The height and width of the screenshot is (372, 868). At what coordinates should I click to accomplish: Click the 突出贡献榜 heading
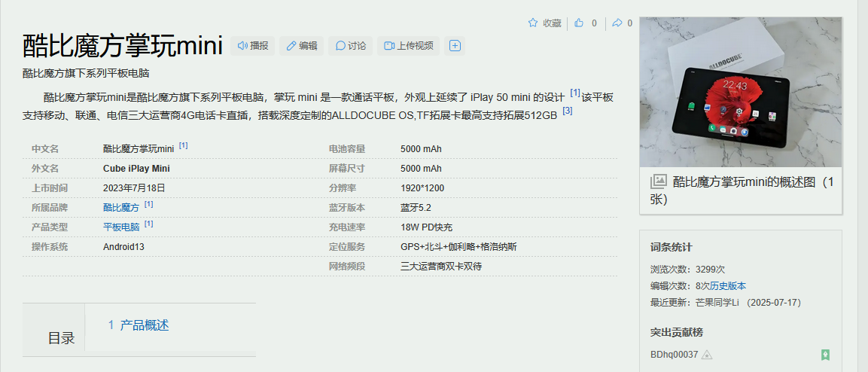pyautogui.click(x=677, y=333)
